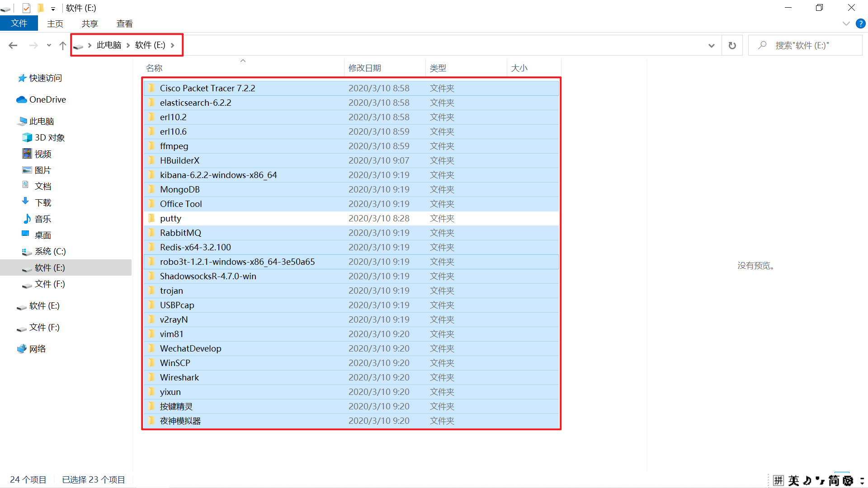The height and width of the screenshot is (488, 868).
Task: Click 软件 (E:) breadcrumb in address bar
Action: 150,45
